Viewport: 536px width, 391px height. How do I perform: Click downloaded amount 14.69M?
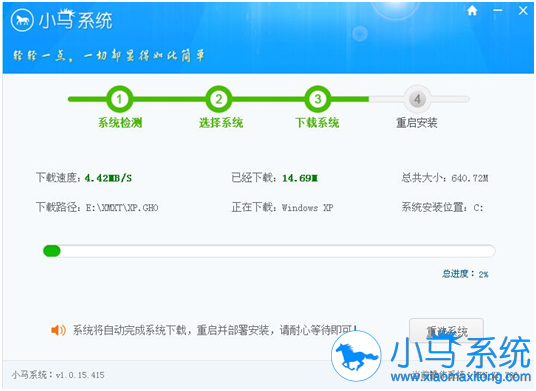tap(300, 178)
